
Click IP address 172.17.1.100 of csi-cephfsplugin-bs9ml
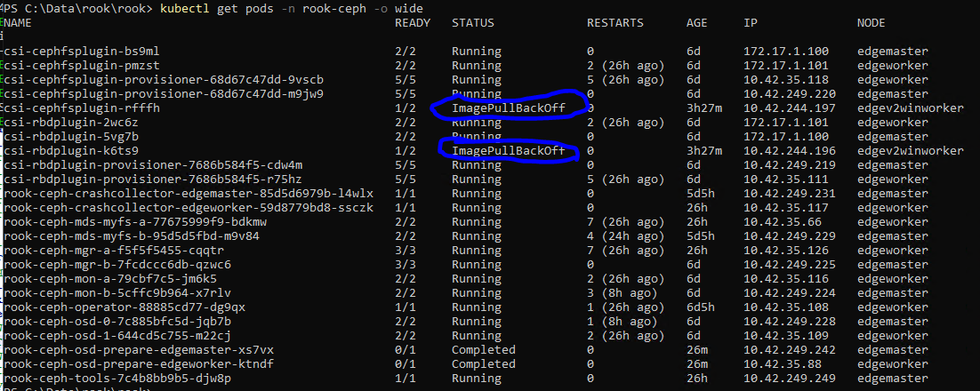(786, 52)
